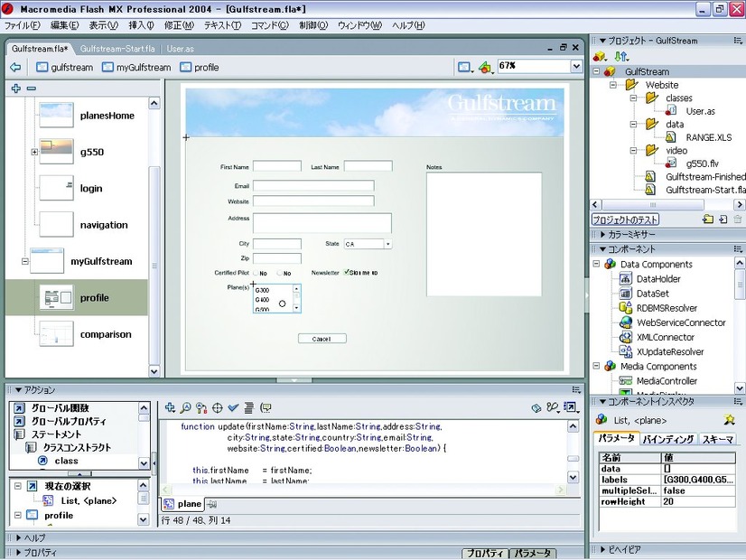Click the Cancel button on the form
Viewport: 746px width, 560px height.
[322, 339]
